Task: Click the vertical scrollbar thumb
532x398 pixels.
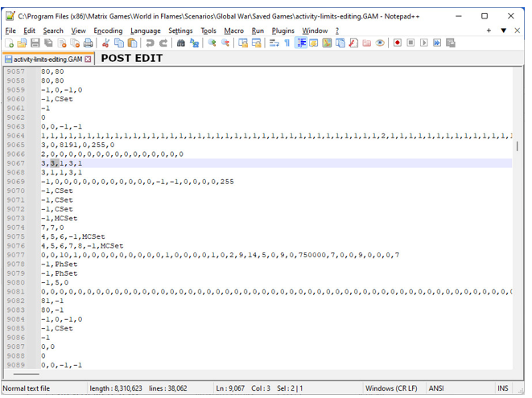Action: coord(518,146)
